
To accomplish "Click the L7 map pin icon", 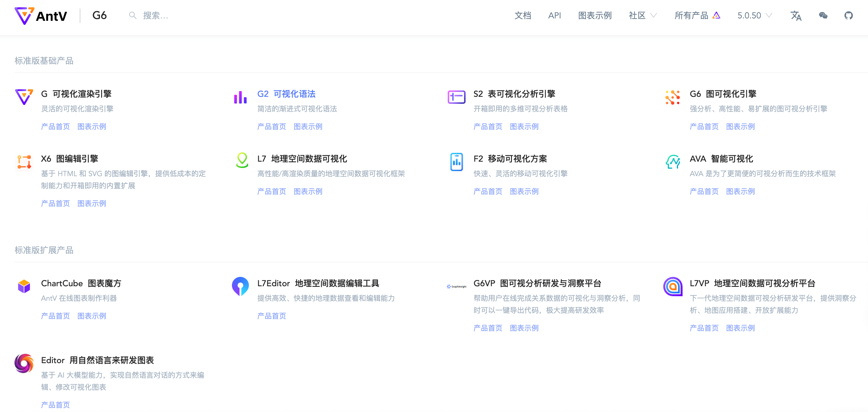I will coord(242,160).
